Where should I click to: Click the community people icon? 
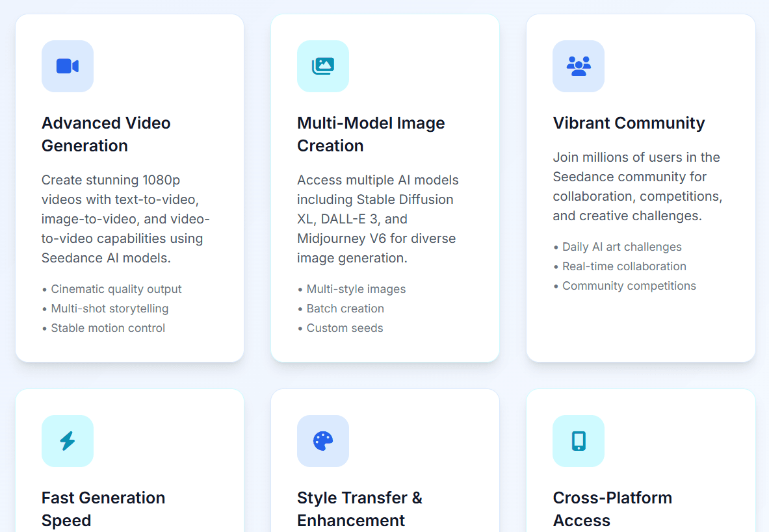pyautogui.click(x=579, y=66)
